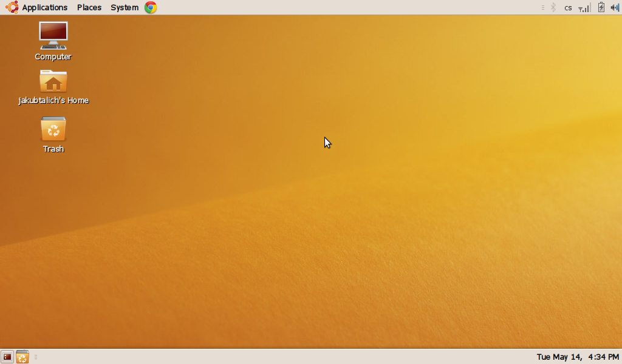The image size is (622, 364).
Task: Click the Bluetooth indicator icon
Action: pyautogui.click(x=553, y=7)
